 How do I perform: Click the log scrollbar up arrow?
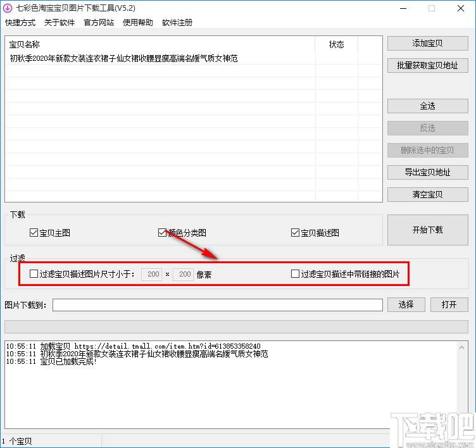pyautogui.click(x=461, y=347)
